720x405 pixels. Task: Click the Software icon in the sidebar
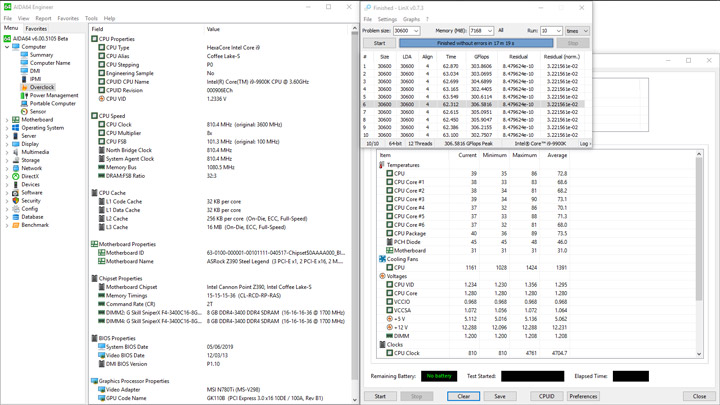(16, 192)
